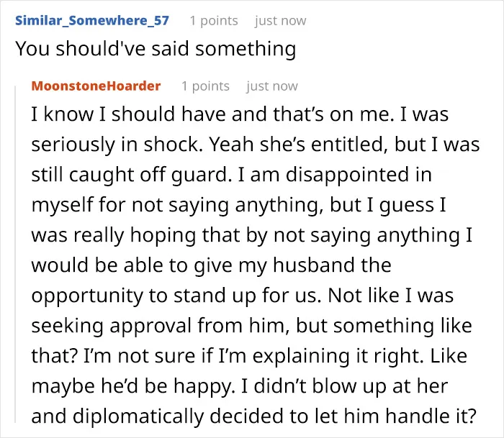This screenshot has width=504, height=438.
Task: Click the phrase "seriously in shock"
Action: [117, 144]
